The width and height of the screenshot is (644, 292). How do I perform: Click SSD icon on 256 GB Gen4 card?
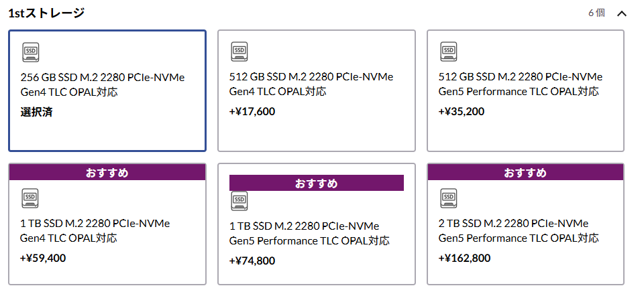click(x=31, y=52)
